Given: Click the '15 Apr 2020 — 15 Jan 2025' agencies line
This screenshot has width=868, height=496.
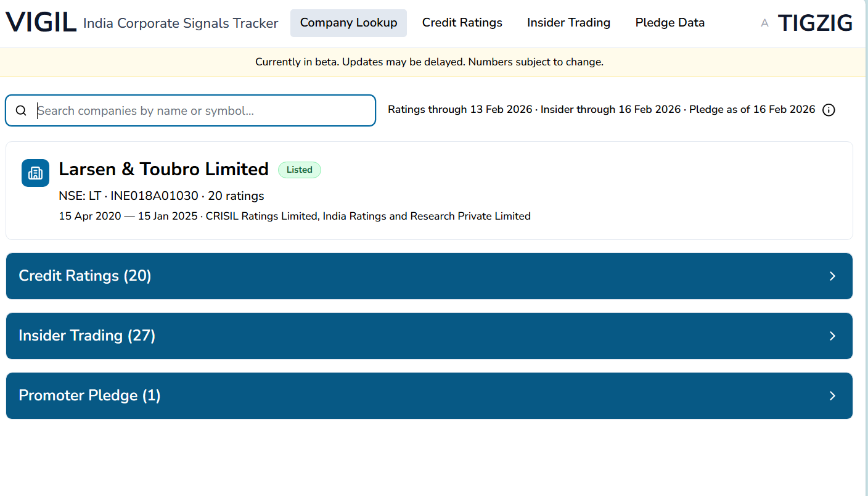Looking at the screenshot, I should pyautogui.click(x=295, y=216).
